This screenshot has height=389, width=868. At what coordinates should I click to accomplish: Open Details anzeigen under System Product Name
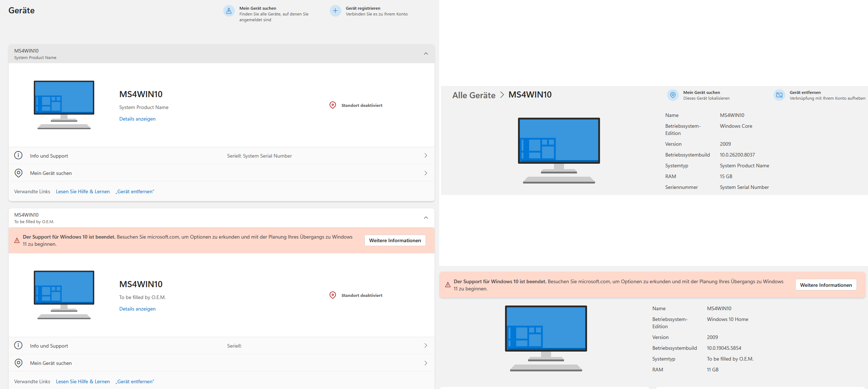137,119
